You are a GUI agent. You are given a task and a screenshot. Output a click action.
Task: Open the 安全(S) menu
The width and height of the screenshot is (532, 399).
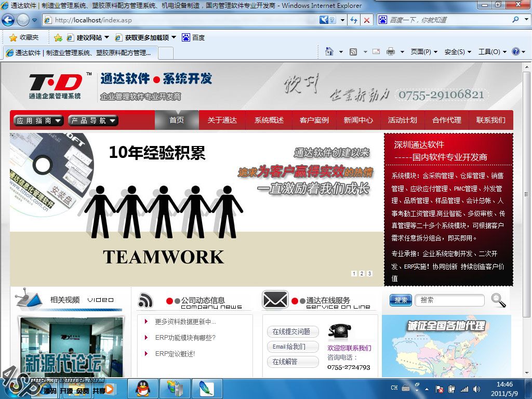click(x=458, y=51)
